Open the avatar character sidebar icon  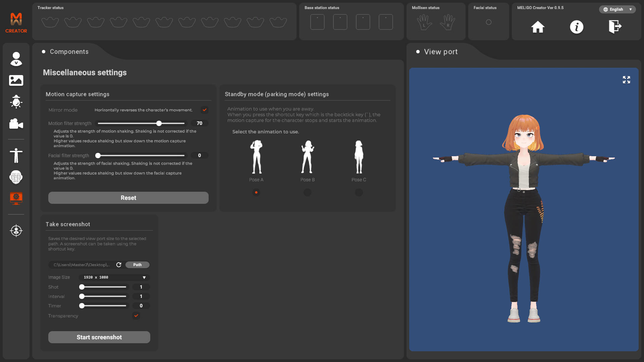pyautogui.click(x=16, y=59)
